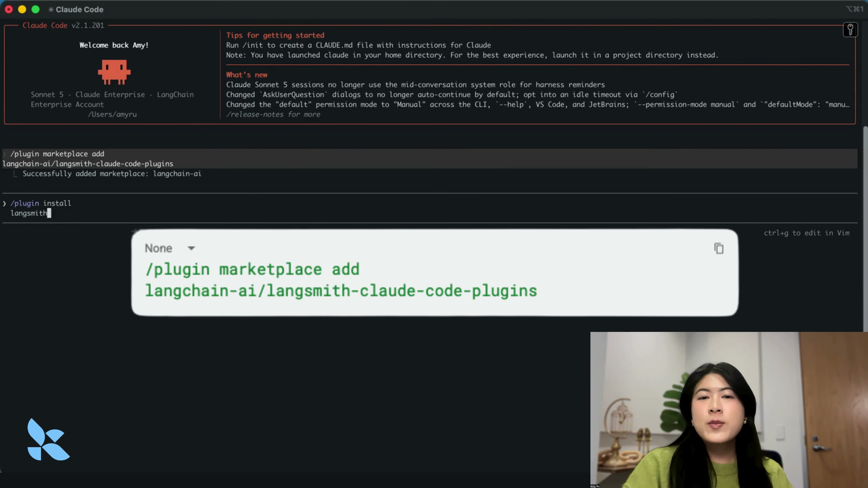
Task: Click into the /plugin install input line
Action: point(430,208)
